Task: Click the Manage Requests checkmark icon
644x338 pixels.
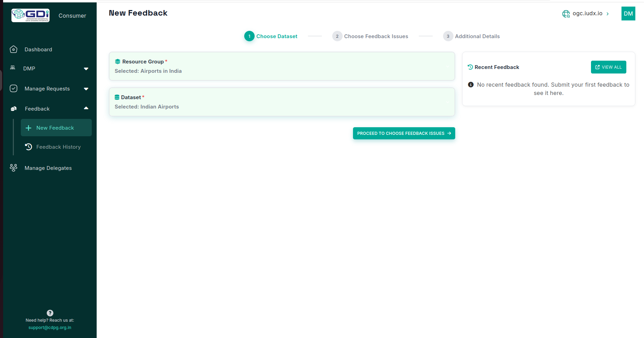Action: point(14,88)
